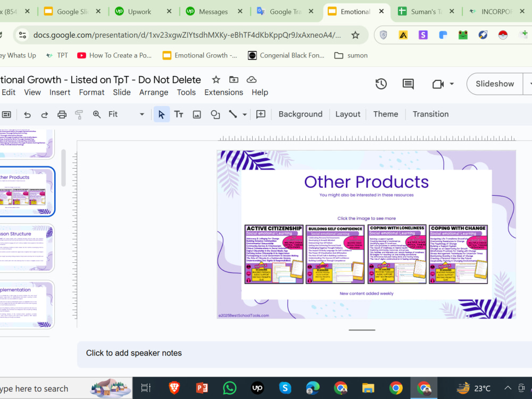Close the Emotional Growth tab
Viewport: 532px width, 399px height.
381,11
